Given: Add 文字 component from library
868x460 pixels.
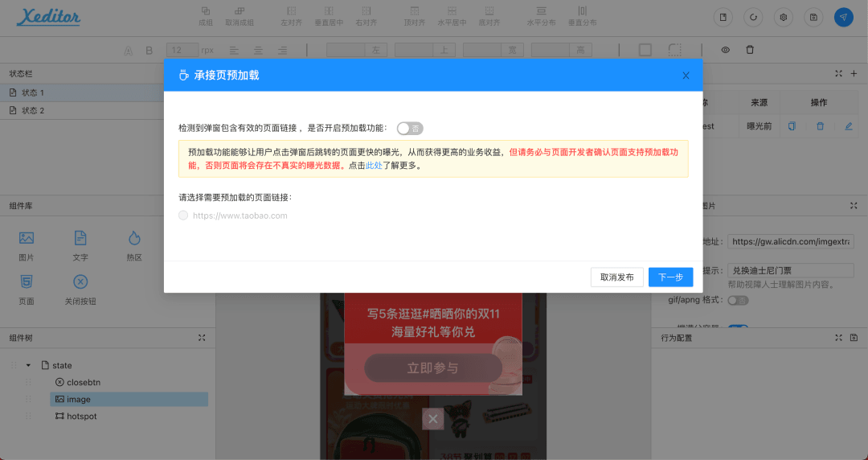Looking at the screenshot, I should point(80,245).
